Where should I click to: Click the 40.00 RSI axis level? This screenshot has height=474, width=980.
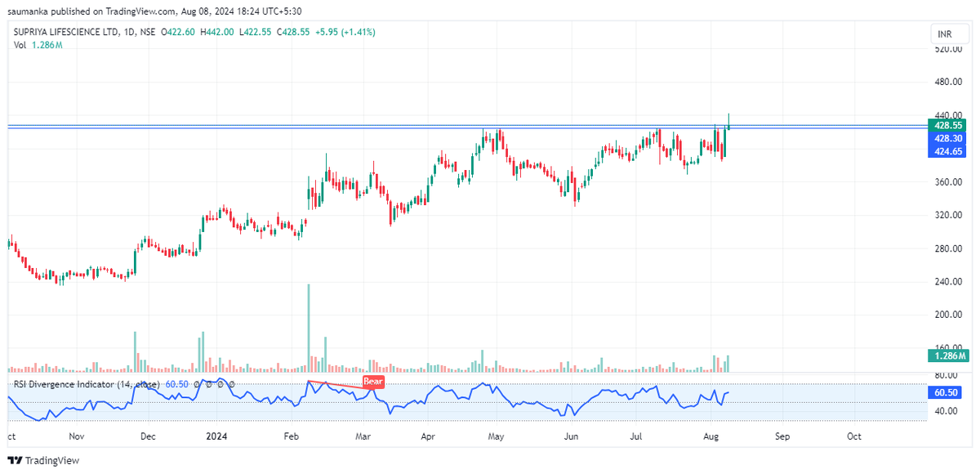tap(947, 411)
